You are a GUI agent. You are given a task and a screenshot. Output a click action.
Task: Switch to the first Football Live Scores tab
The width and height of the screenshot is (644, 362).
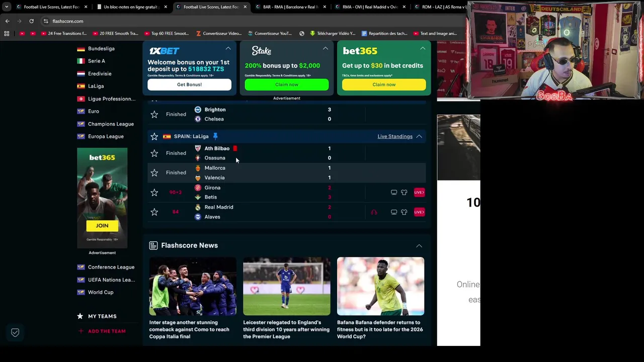pos(52,7)
